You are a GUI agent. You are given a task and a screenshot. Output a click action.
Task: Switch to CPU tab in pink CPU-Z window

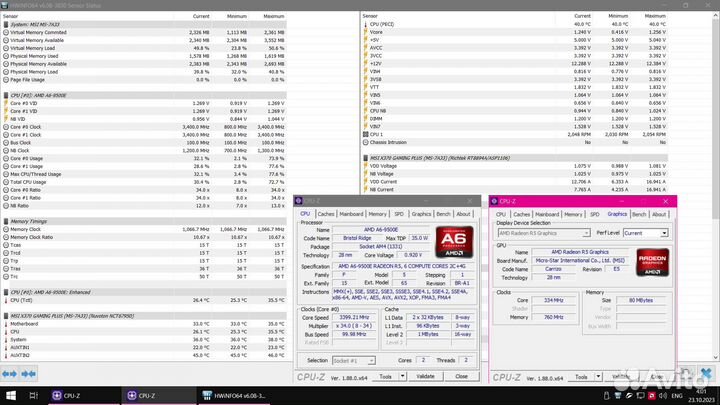pyautogui.click(x=501, y=214)
